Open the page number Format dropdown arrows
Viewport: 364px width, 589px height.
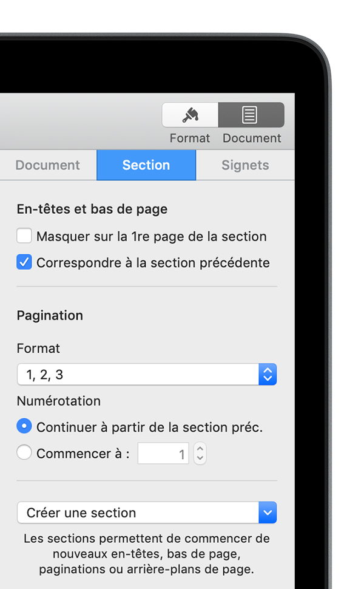point(268,374)
